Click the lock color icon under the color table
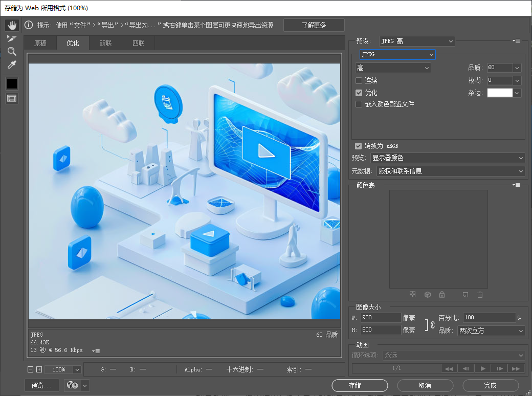The image size is (532, 396). coord(442,294)
